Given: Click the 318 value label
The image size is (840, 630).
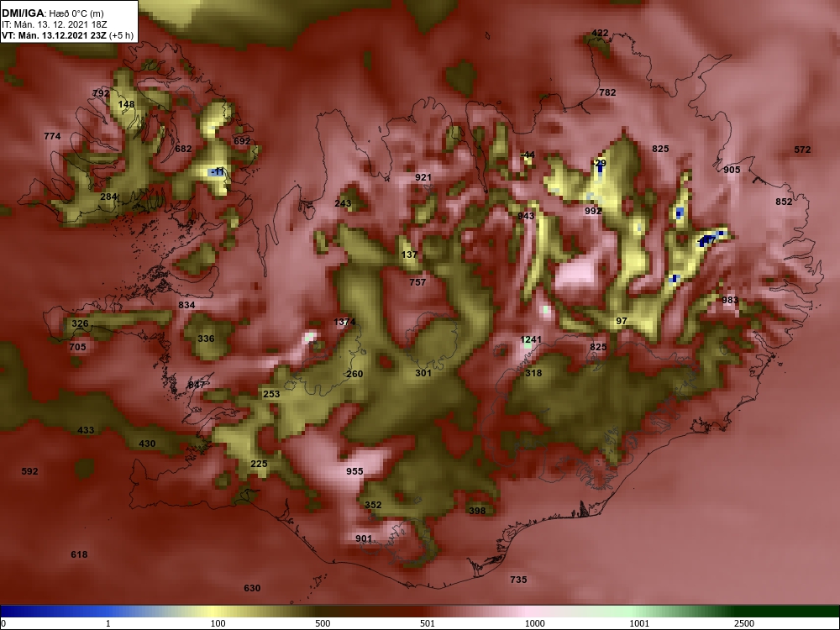Looking at the screenshot, I should point(533,374).
